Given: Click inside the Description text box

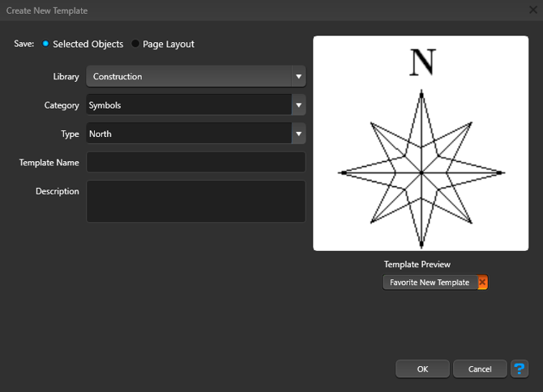Looking at the screenshot, I should click(195, 201).
